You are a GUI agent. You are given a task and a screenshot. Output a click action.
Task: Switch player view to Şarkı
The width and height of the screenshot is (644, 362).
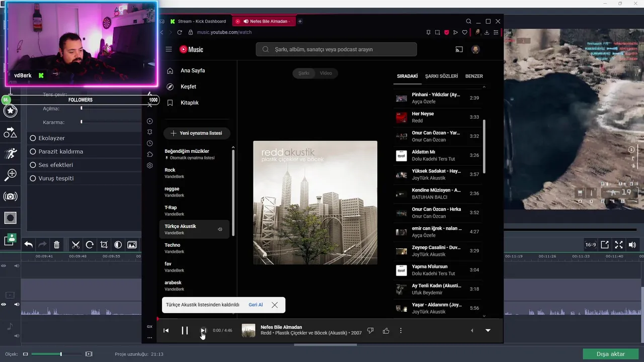(x=304, y=73)
